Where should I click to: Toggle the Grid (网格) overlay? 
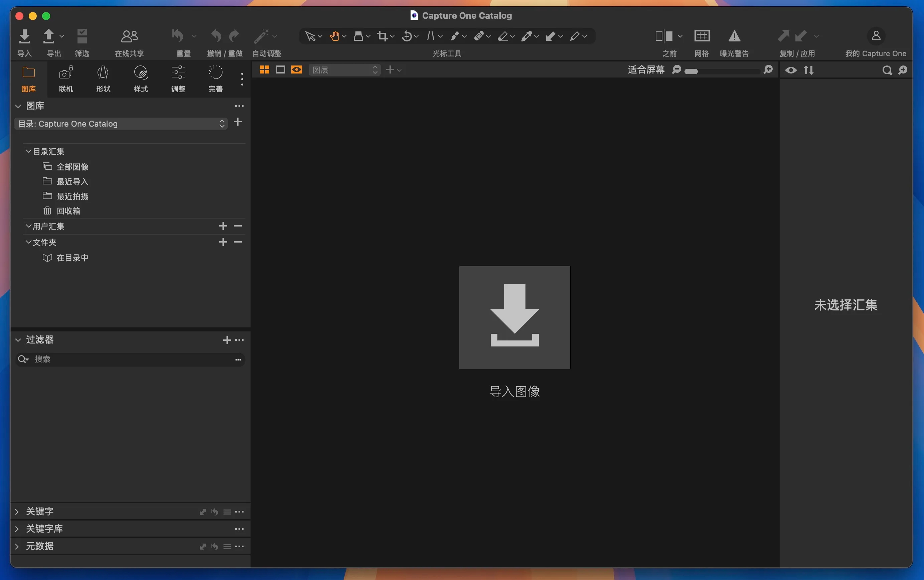point(702,36)
